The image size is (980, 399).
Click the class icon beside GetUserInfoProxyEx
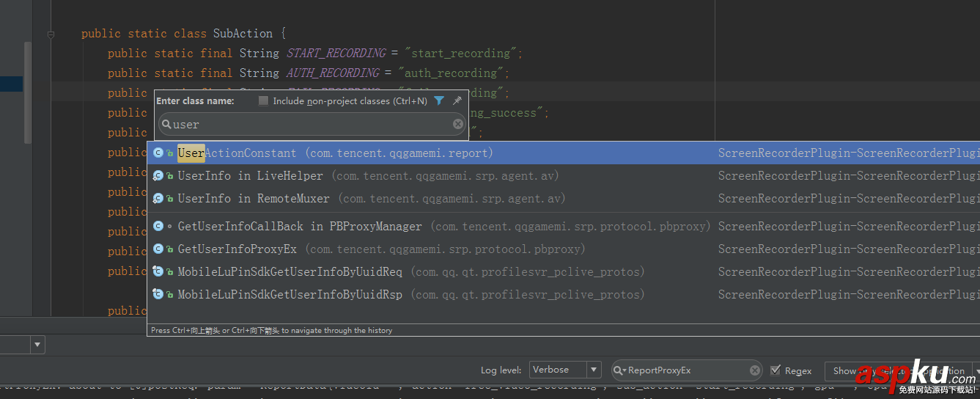(158, 249)
